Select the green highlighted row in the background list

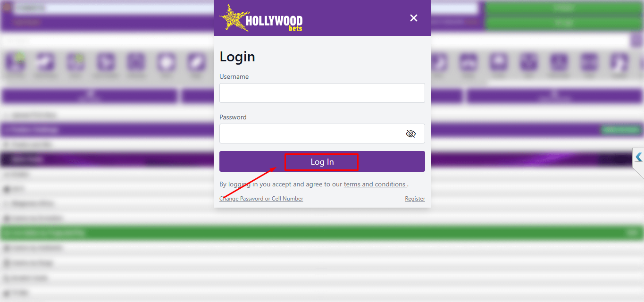pos(322,233)
